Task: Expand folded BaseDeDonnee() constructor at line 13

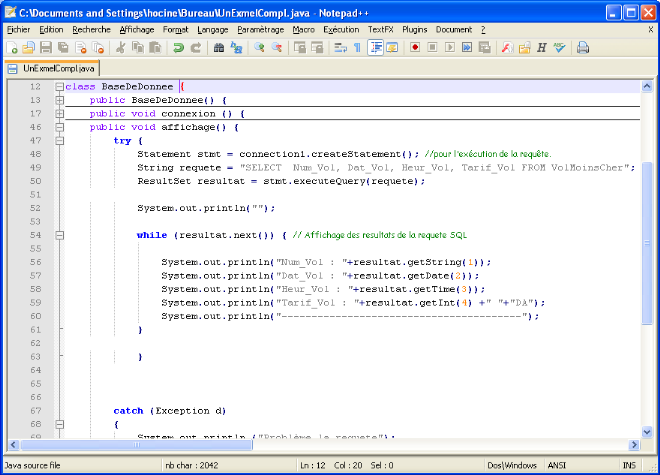Action: [x=60, y=100]
